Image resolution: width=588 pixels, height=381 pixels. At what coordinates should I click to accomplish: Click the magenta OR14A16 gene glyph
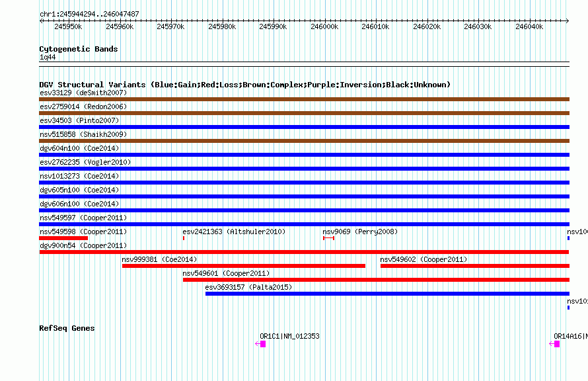[554, 344]
